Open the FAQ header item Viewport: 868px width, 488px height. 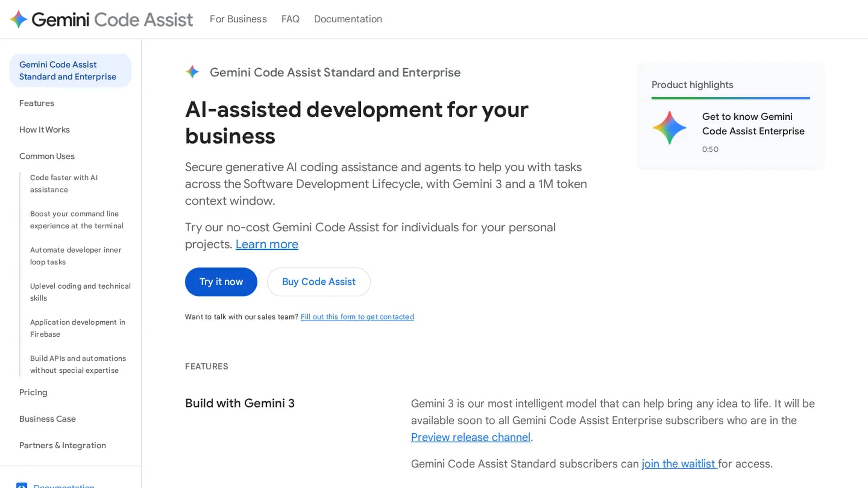290,19
